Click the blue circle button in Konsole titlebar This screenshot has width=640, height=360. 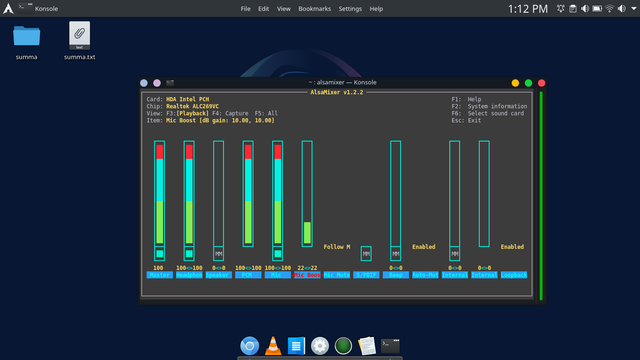coord(144,83)
